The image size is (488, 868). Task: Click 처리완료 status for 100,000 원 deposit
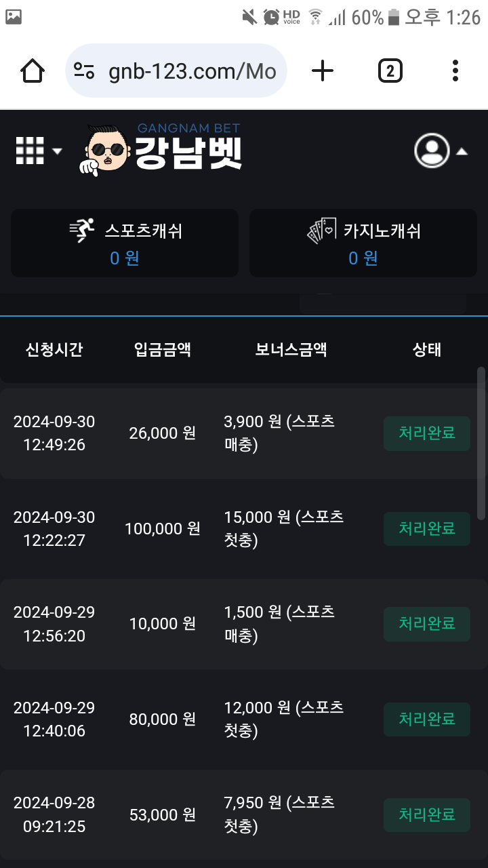pos(427,529)
